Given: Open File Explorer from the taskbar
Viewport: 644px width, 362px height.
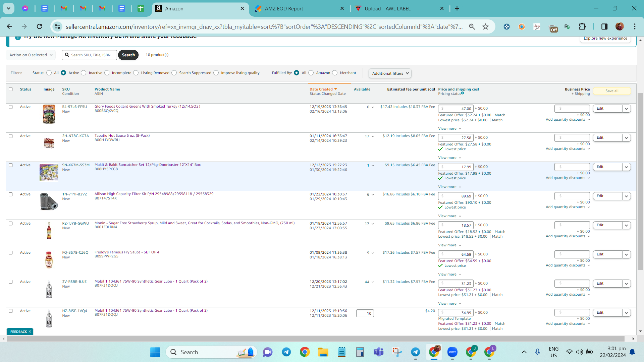Looking at the screenshot, I should (x=323, y=352).
